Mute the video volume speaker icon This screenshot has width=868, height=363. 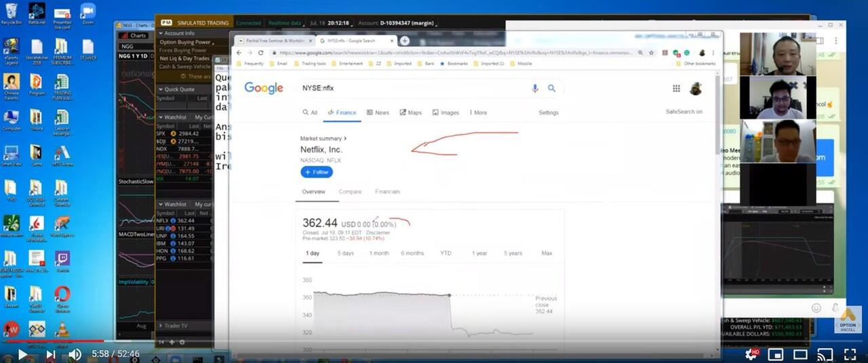pos(75,354)
